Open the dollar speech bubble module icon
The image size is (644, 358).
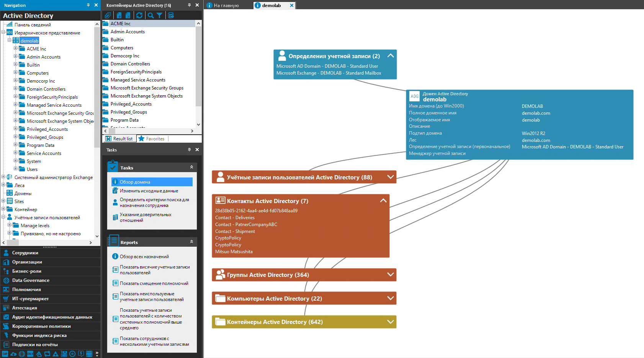click(x=81, y=354)
